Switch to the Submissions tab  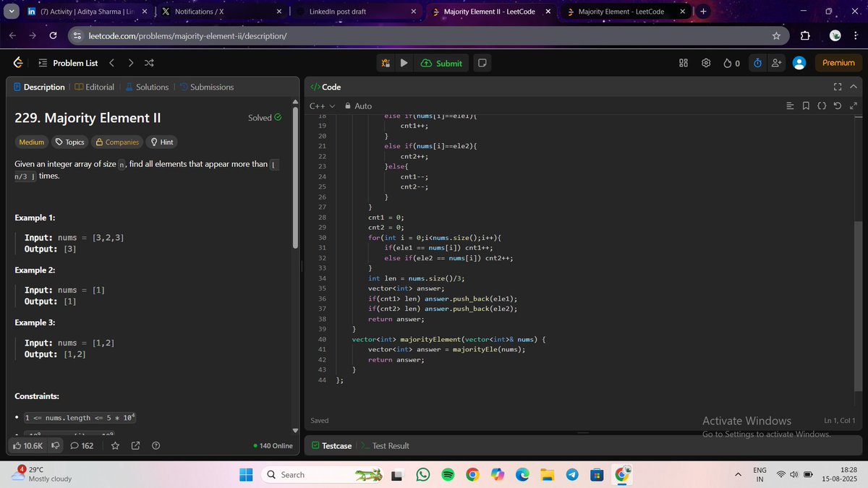tap(207, 87)
